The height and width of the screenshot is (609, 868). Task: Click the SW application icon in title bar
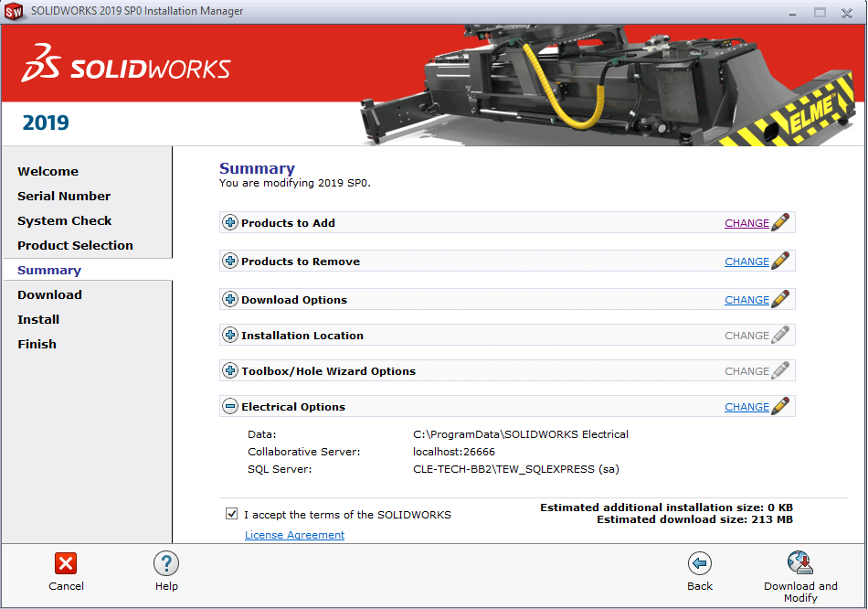(x=14, y=11)
